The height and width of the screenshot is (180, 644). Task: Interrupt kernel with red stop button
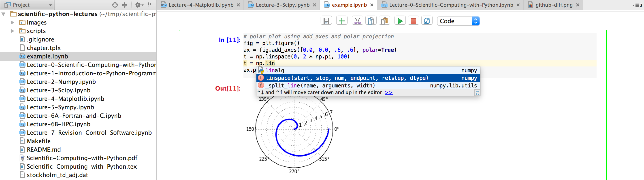click(x=413, y=21)
